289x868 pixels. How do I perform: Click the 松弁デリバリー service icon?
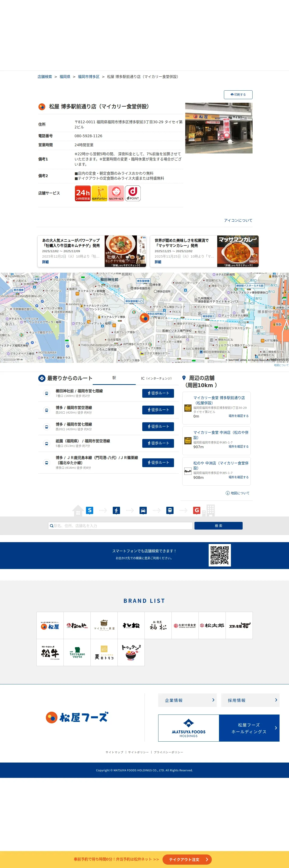(99, 193)
